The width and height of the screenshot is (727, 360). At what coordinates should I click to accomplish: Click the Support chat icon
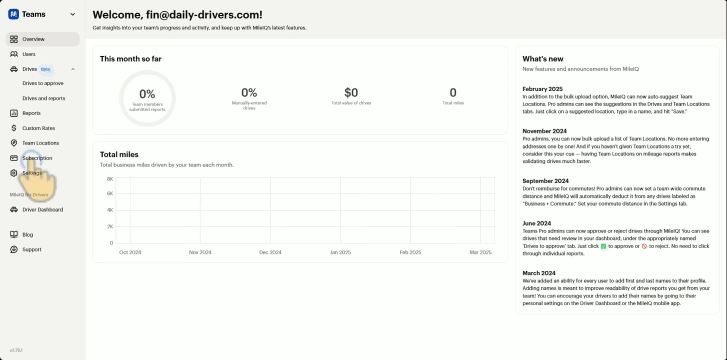[x=14, y=250]
